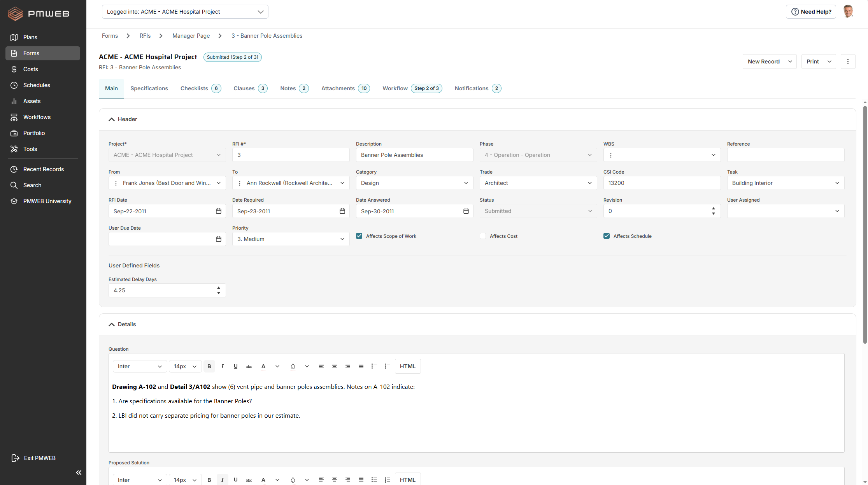Open the Costs section in the sidebar
The image size is (868, 485).
(30, 69)
